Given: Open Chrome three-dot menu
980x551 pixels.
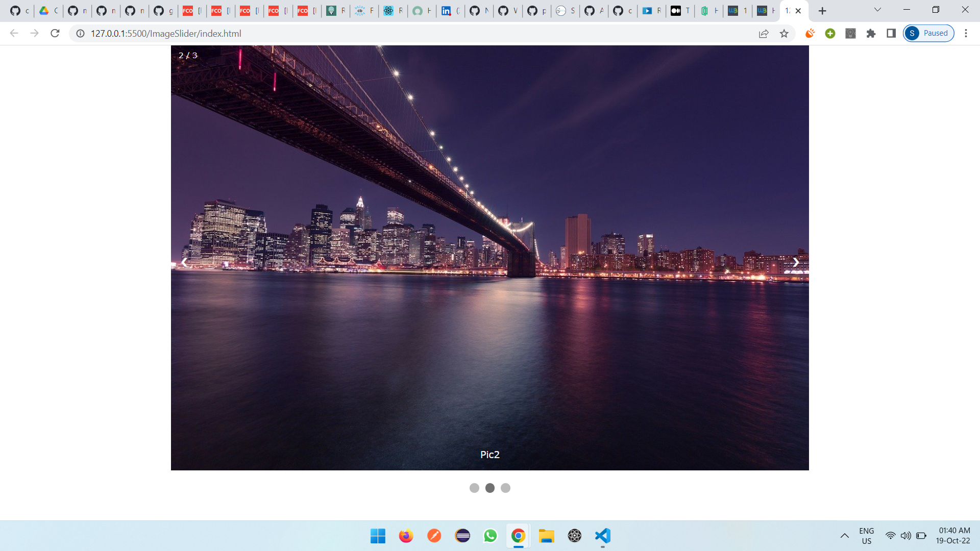Looking at the screenshot, I should pos(966,34).
